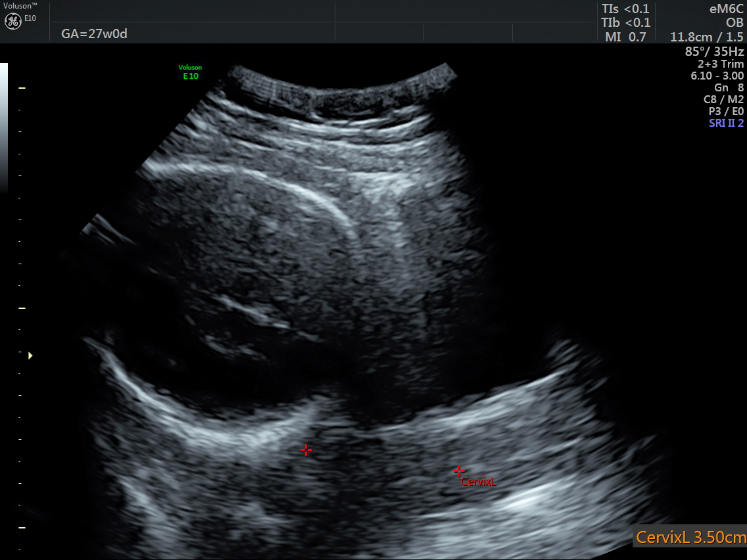Click the 2+3 Trim preset label
Image resolution: width=747 pixels, height=560 pixels.
721,64
